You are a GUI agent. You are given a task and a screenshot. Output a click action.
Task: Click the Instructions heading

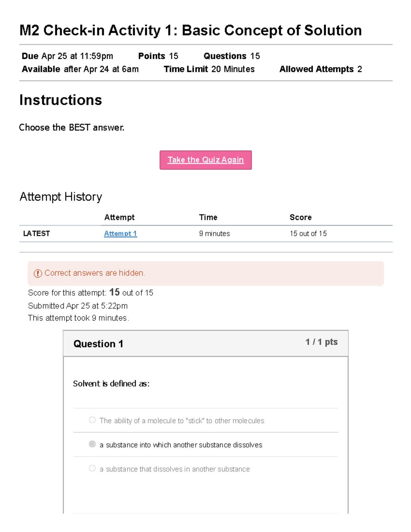click(61, 100)
